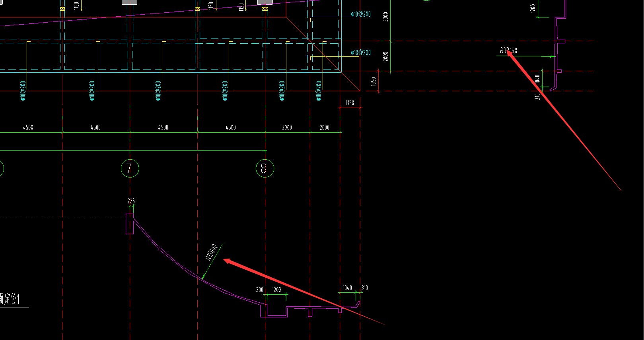The width and height of the screenshot is (644, 340).
Task: Select the 4500 dimension adjacent to 3000
Action: (231, 127)
